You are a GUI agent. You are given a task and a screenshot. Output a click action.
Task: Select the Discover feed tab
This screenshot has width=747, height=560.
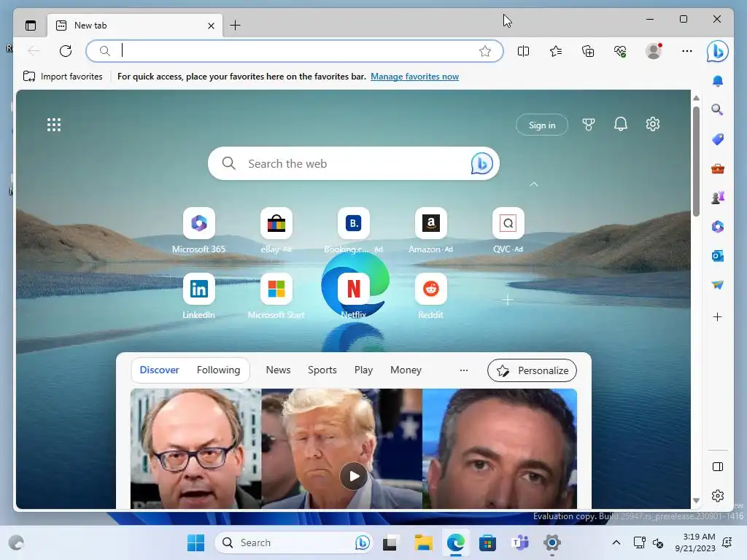(x=159, y=370)
